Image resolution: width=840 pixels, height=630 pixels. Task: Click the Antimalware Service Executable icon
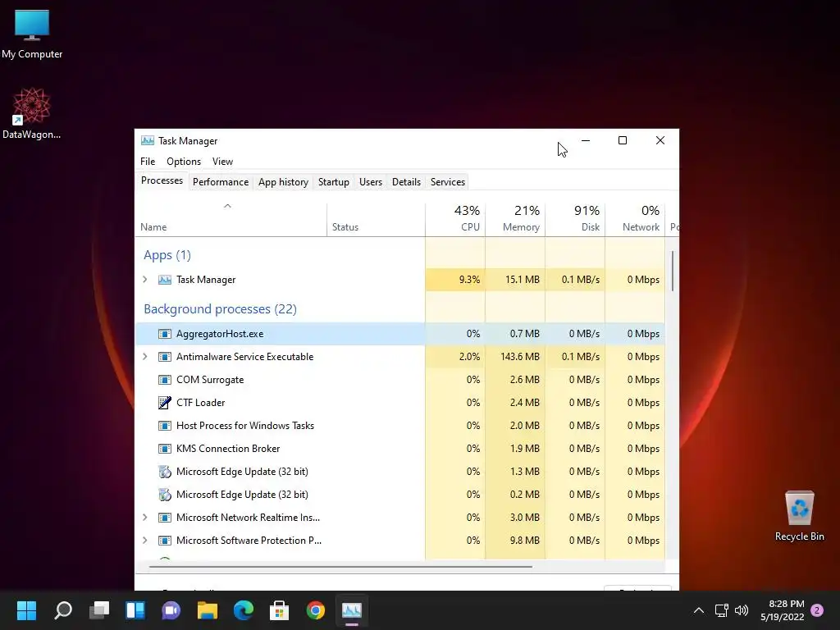pos(164,357)
